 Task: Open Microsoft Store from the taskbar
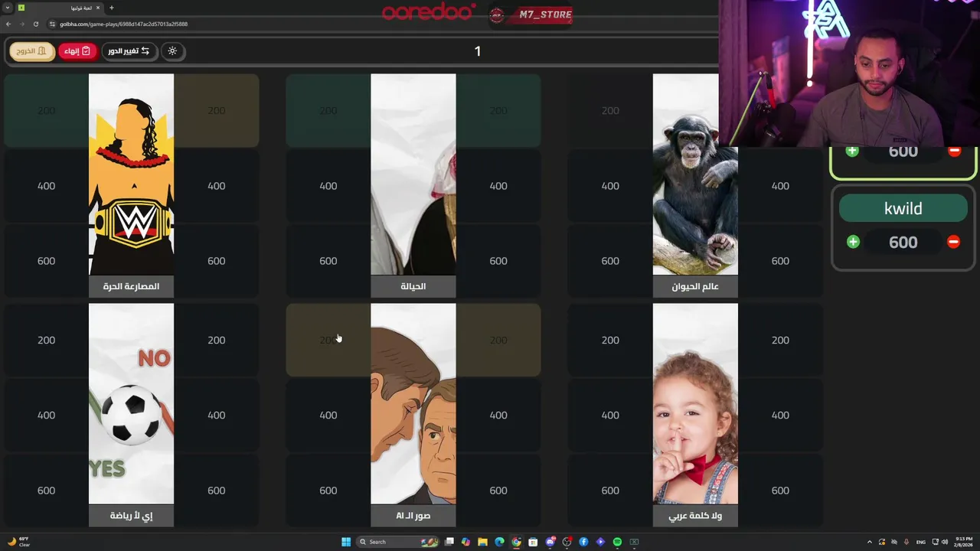[x=533, y=542]
